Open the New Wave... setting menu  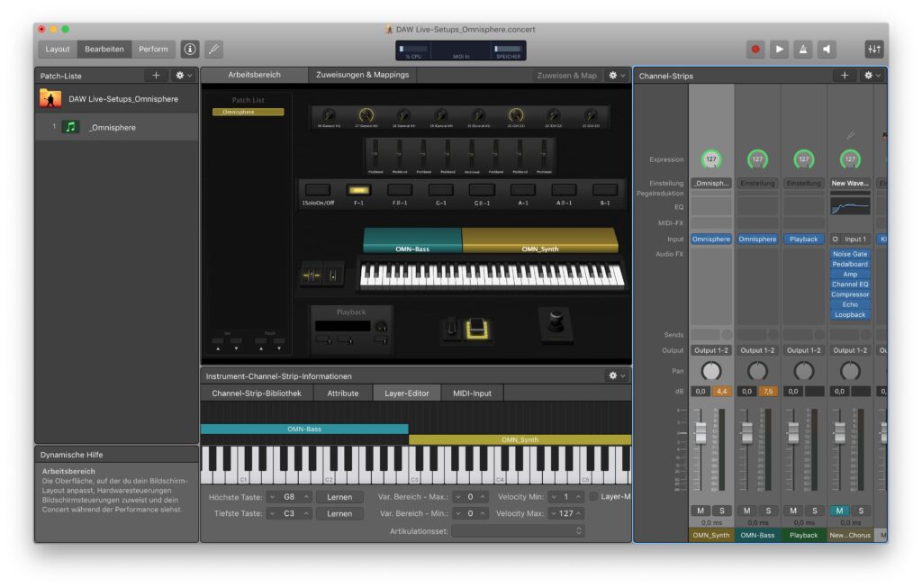(x=850, y=183)
